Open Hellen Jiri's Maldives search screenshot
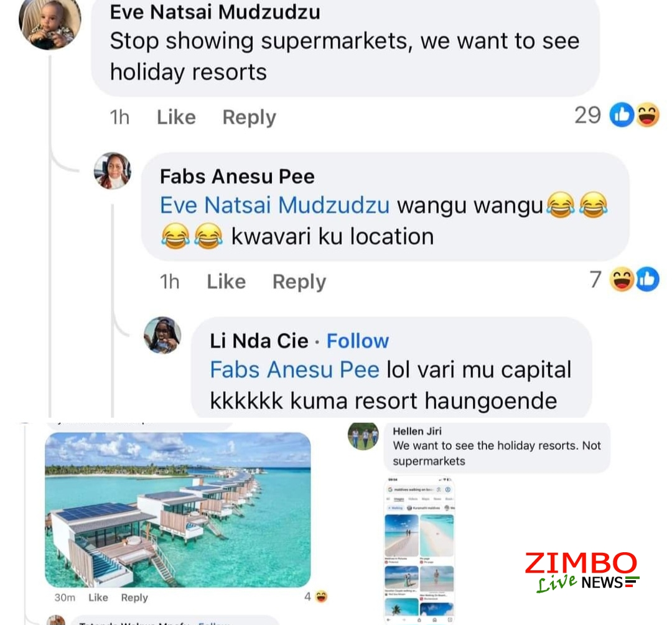 (419, 550)
